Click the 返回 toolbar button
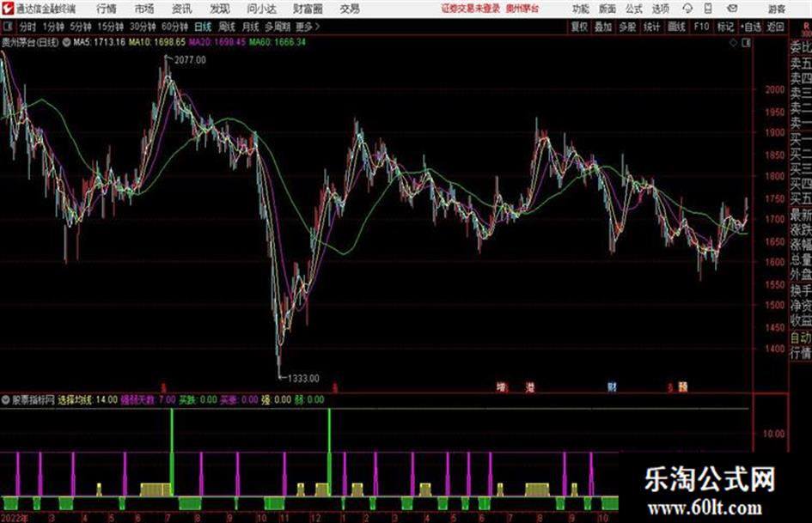The image size is (812, 523). point(775,27)
